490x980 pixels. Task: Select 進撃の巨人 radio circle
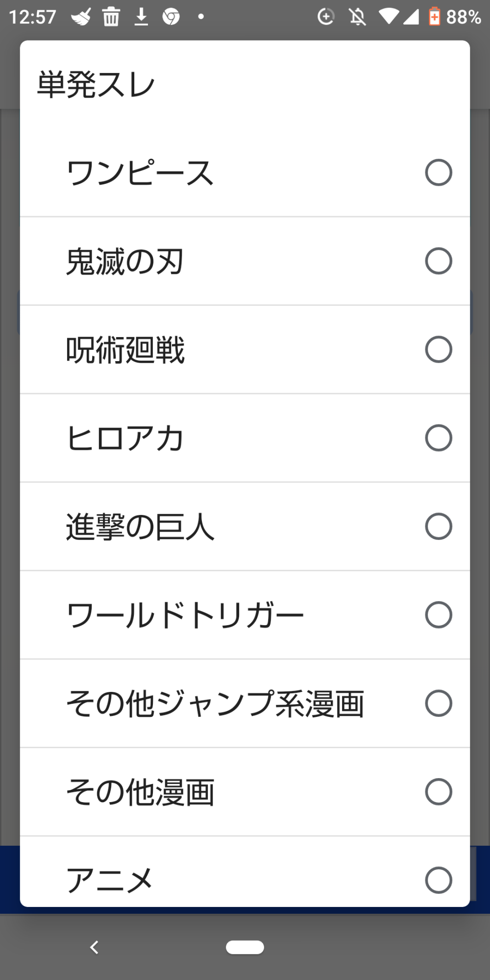click(438, 526)
